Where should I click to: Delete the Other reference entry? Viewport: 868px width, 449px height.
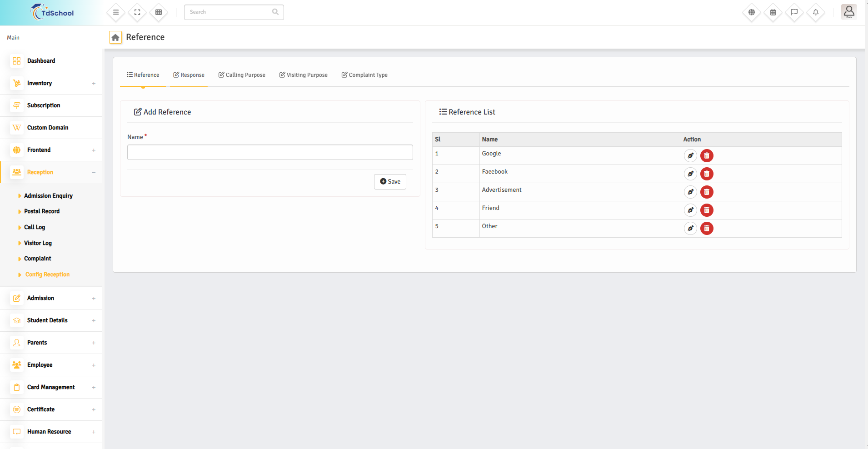[707, 229]
